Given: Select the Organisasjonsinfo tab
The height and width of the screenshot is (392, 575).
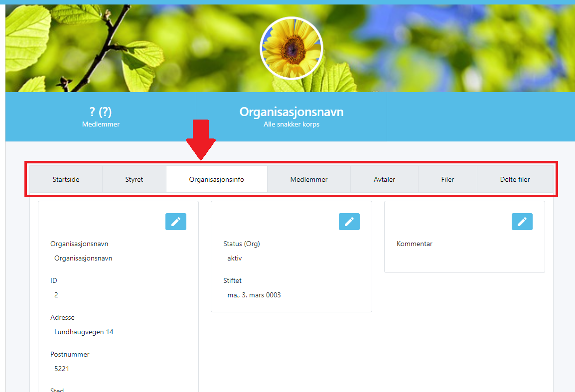Looking at the screenshot, I should click(x=216, y=179).
